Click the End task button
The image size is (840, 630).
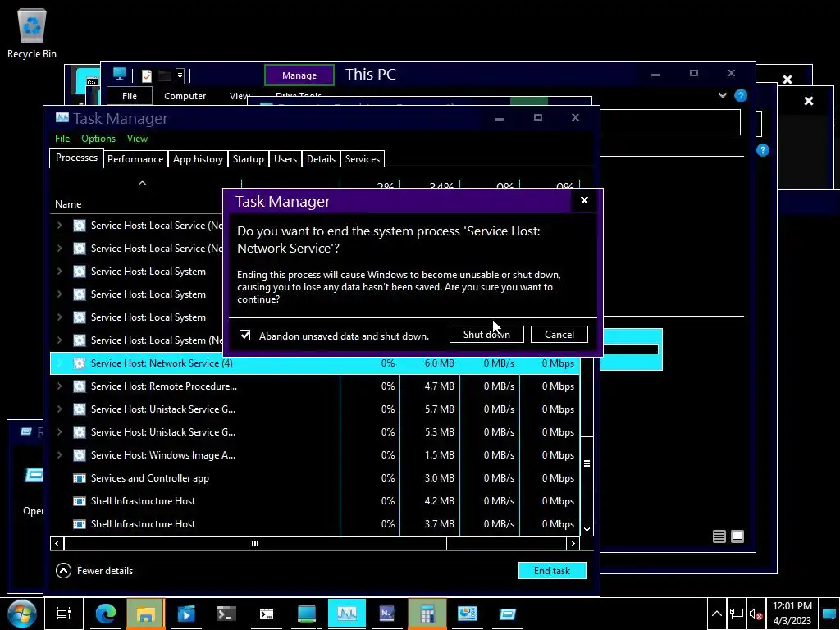pyautogui.click(x=552, y=571)
